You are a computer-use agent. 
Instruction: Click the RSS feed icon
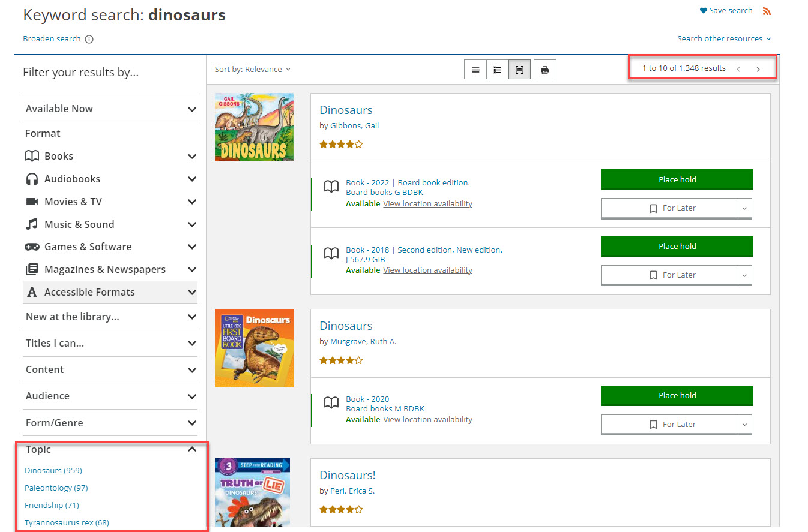tap(767, 11)
